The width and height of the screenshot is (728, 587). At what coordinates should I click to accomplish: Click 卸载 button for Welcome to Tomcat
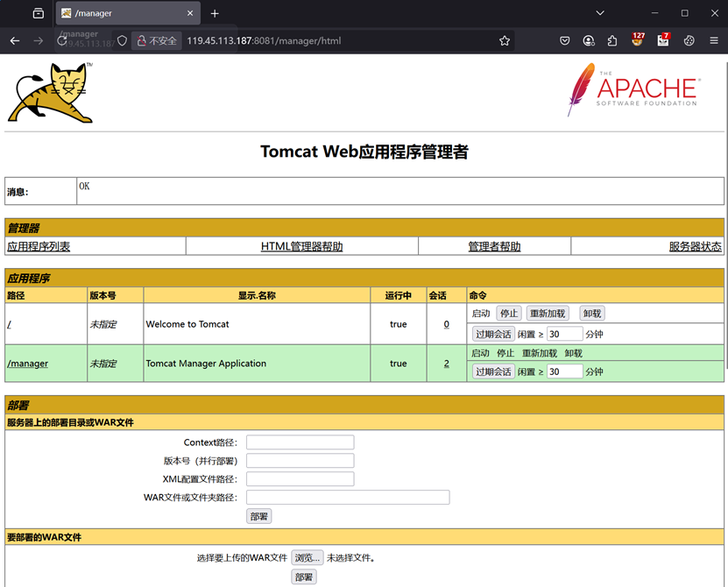[x=592, y=314]
